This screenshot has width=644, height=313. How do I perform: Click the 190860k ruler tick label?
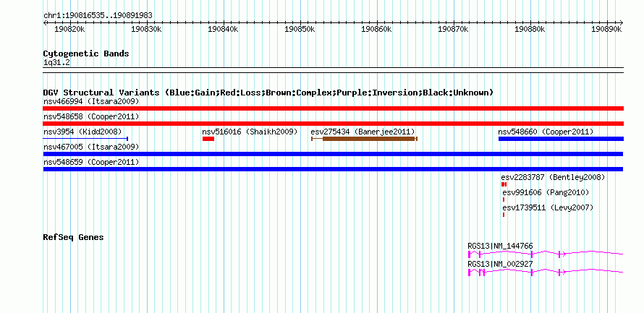pyautogui.click(x=376, y=30)
